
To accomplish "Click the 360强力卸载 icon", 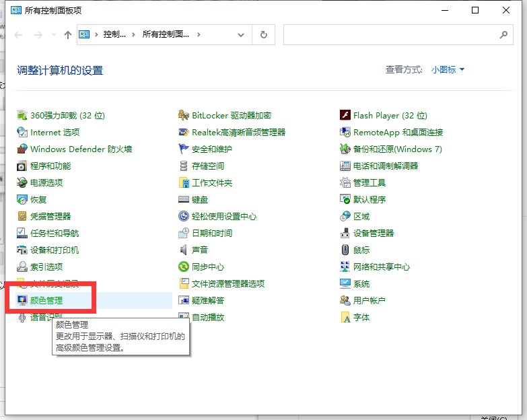I will pyautogui.click(x=22, y=116).
